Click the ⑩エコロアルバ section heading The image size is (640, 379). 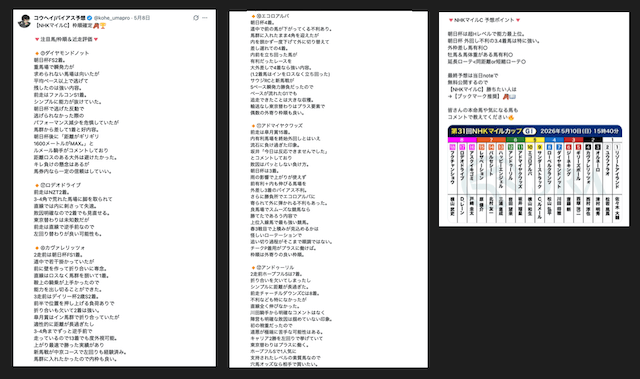click(x=271, y=16)
